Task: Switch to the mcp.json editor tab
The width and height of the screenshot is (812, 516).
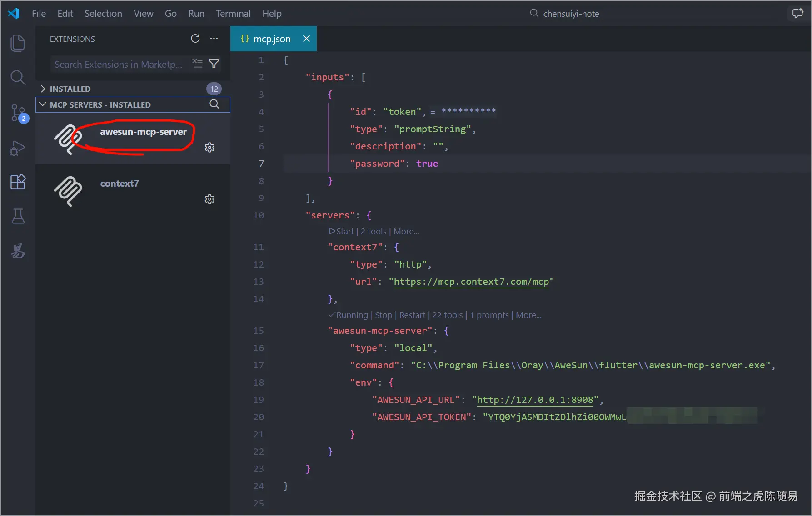Action: [274, 39]
